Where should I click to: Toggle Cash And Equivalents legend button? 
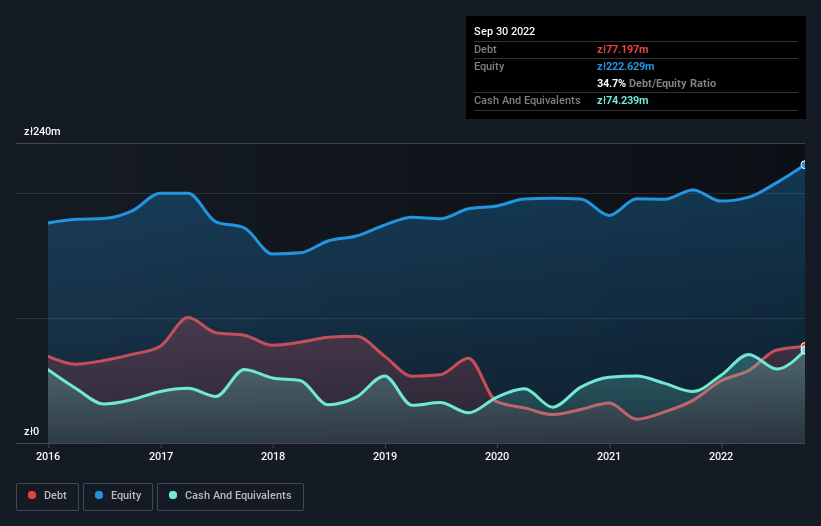(230, 496)
